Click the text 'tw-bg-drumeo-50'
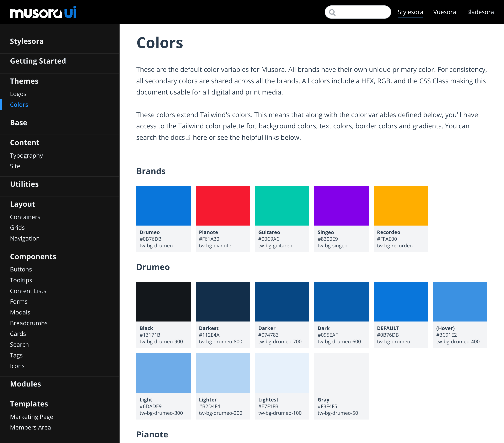The image size is (504, 443). click(x=338, y=413)
